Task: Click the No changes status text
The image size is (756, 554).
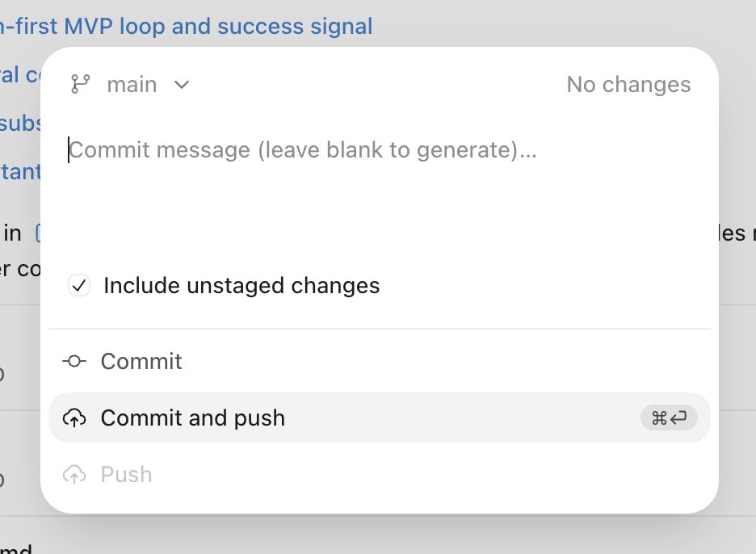Action: [628, 84]
